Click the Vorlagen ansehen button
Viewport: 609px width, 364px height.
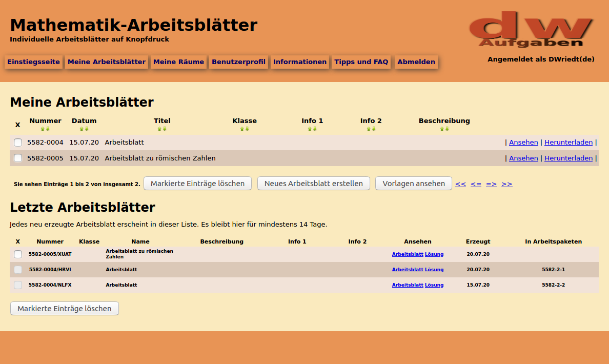tap(413, 184)
